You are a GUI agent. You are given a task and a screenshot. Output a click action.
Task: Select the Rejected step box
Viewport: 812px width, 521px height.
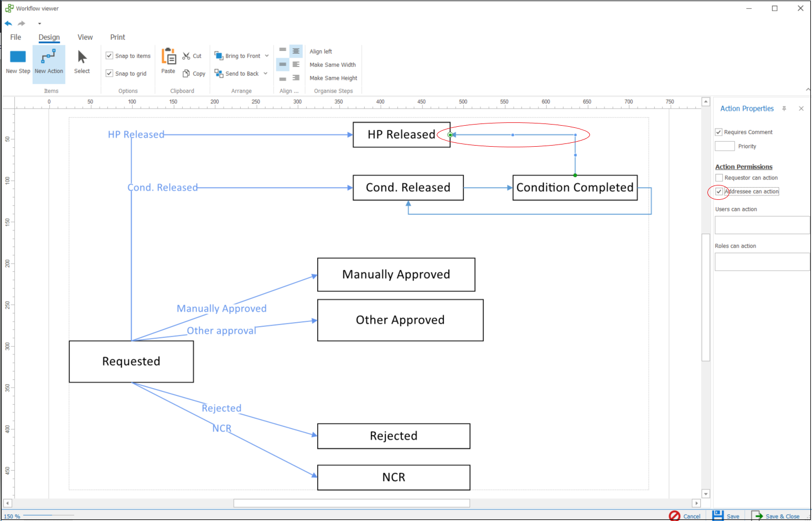coord(394,436)
